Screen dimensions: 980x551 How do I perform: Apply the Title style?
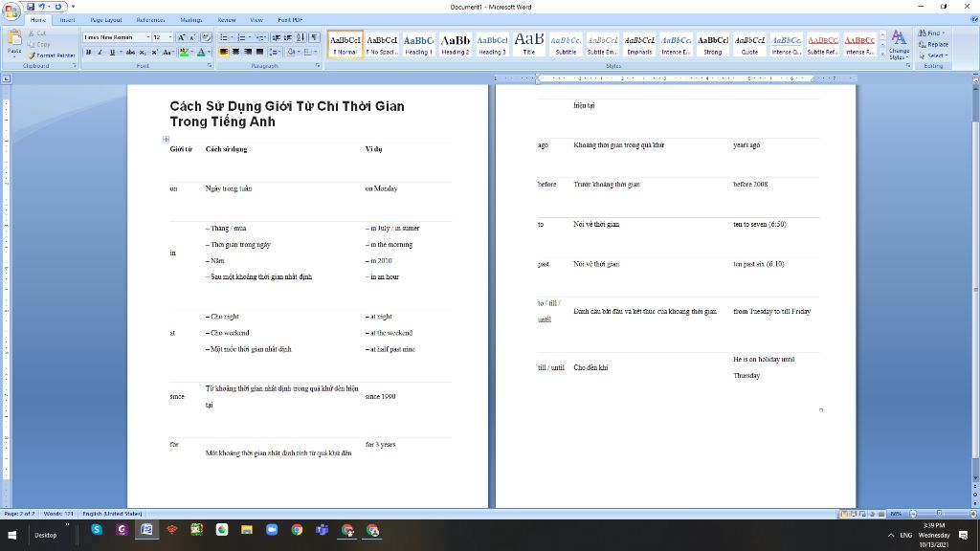528,45
